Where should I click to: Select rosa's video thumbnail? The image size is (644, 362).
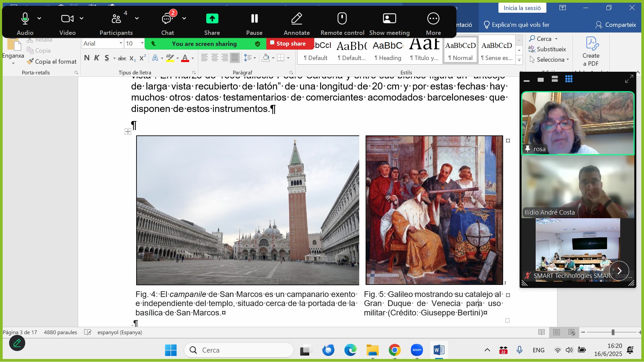pyautogui.click(x=578, y=123)
